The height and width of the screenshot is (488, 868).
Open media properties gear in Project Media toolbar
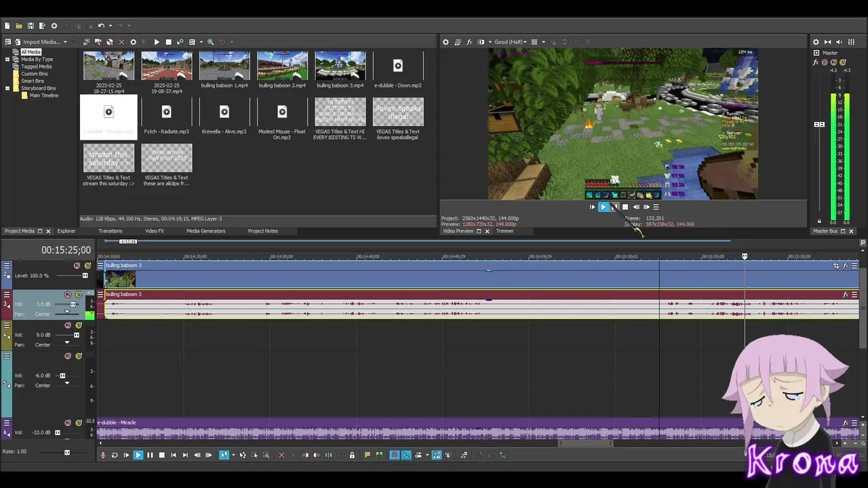click(133, 42)
